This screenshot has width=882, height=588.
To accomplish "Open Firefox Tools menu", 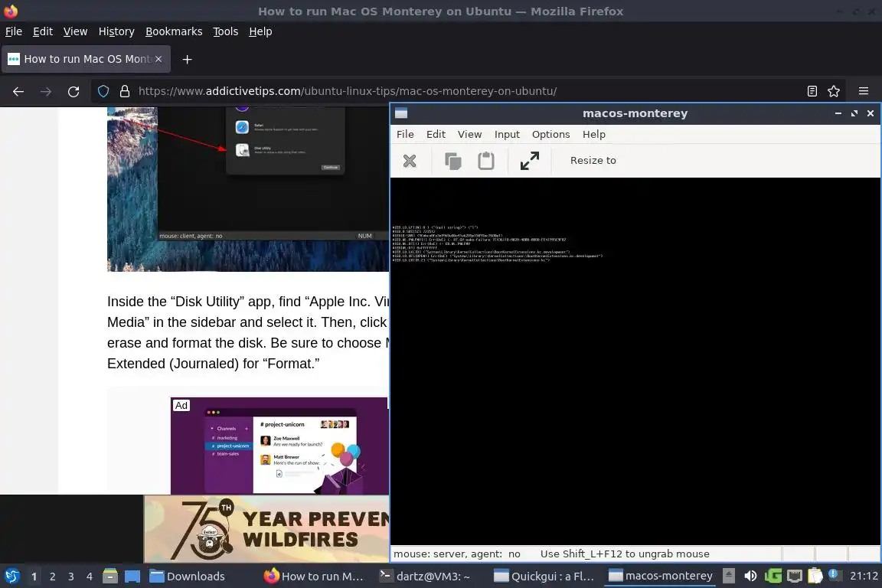I will [226, 31].
